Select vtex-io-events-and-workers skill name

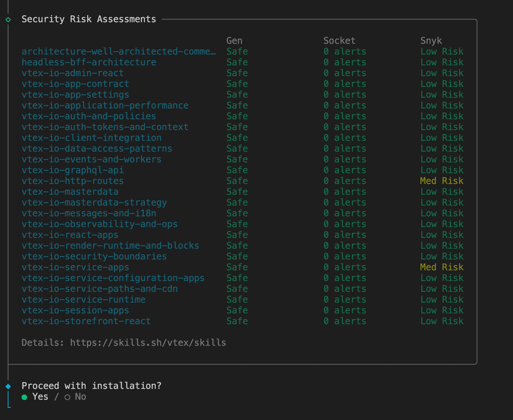(92, 159)
